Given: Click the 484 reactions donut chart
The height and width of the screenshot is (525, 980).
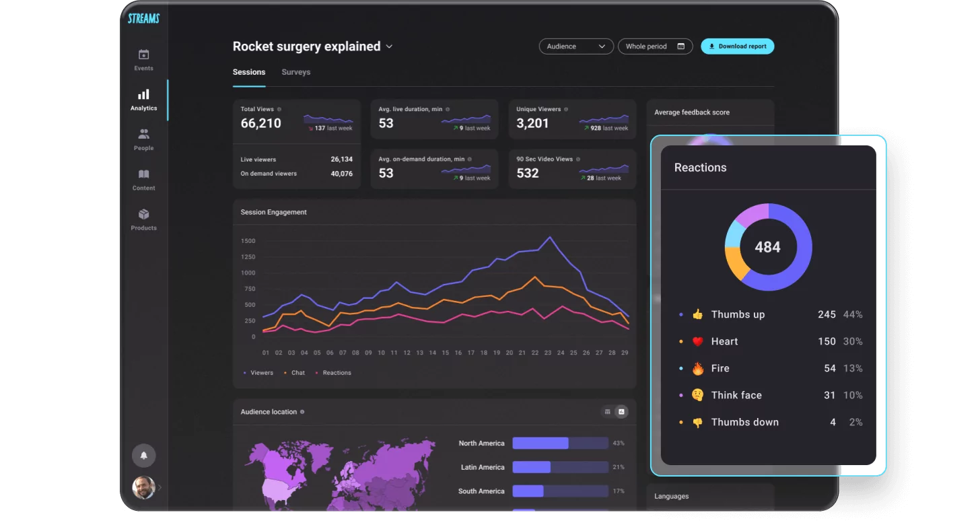Looking at the screenshot, I should (x=768, y=247).
